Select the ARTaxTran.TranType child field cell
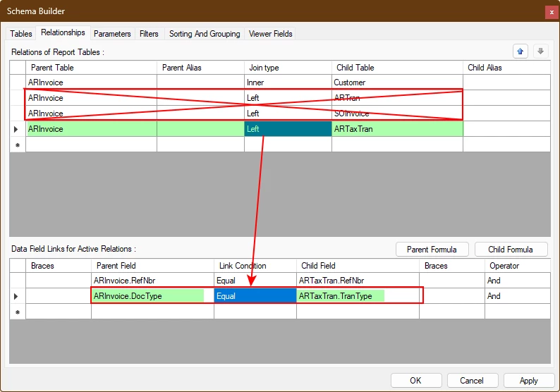Image resolution: width=560 pixels, height=392 pixels. [358, 296]
